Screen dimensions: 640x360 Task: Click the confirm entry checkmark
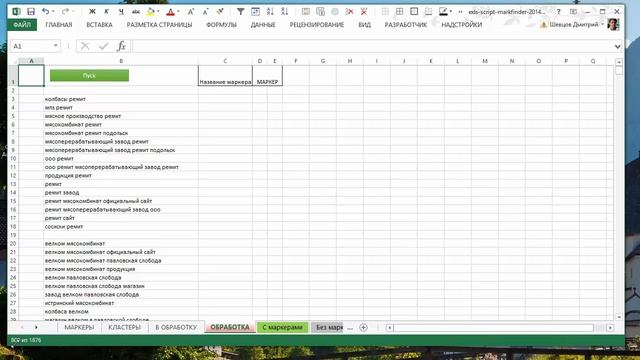point(103,46)
